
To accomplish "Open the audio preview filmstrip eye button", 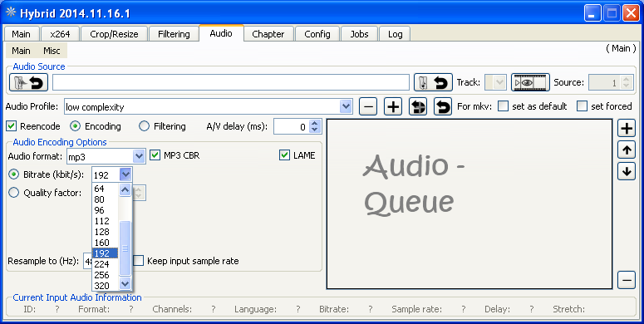I will (530, 82).
